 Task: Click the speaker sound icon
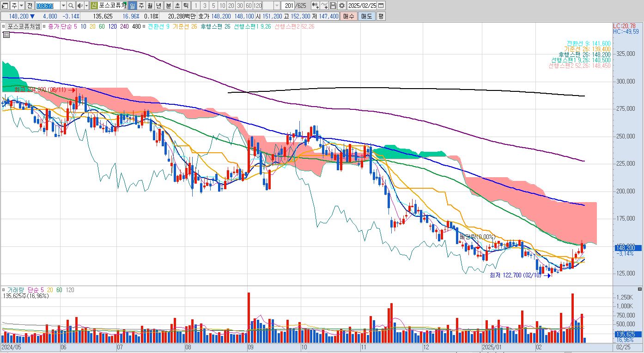tap(79, 6)
